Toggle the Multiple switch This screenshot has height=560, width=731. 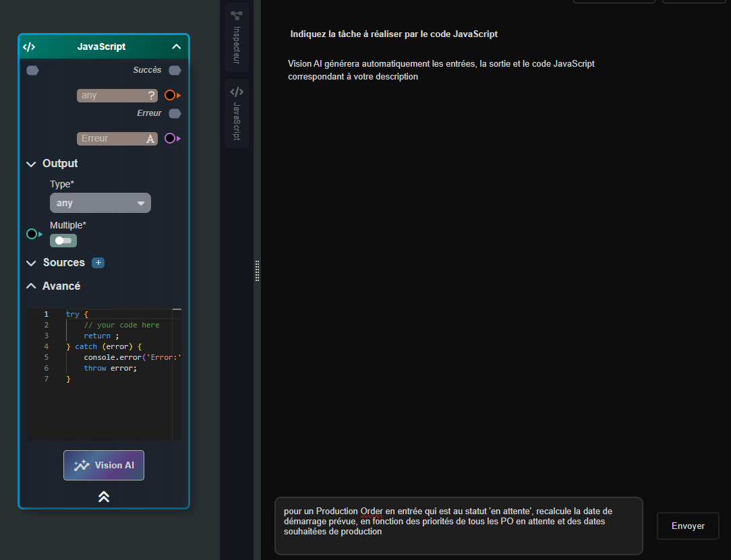(x=63, y=241)
